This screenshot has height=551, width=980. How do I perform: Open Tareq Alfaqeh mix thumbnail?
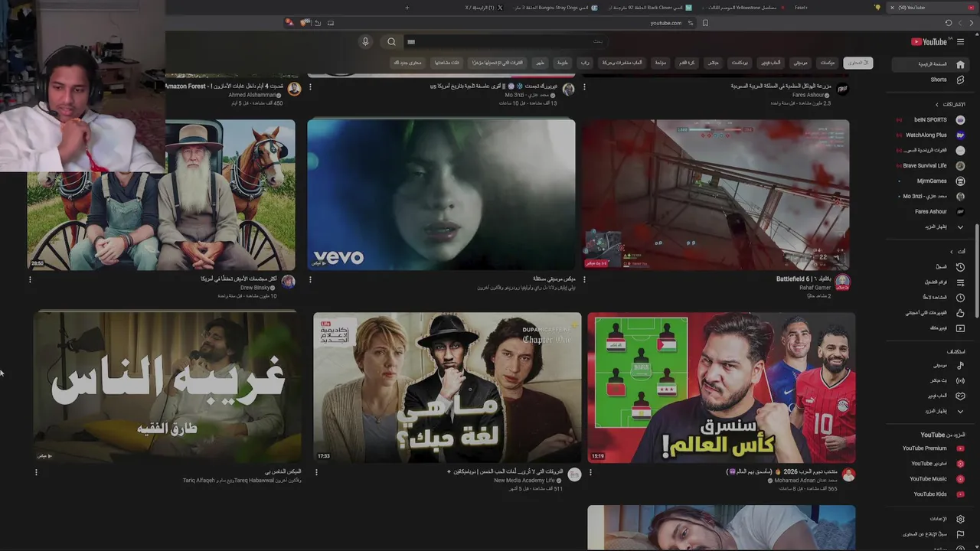pyautogui.click(x=167, y=387)
